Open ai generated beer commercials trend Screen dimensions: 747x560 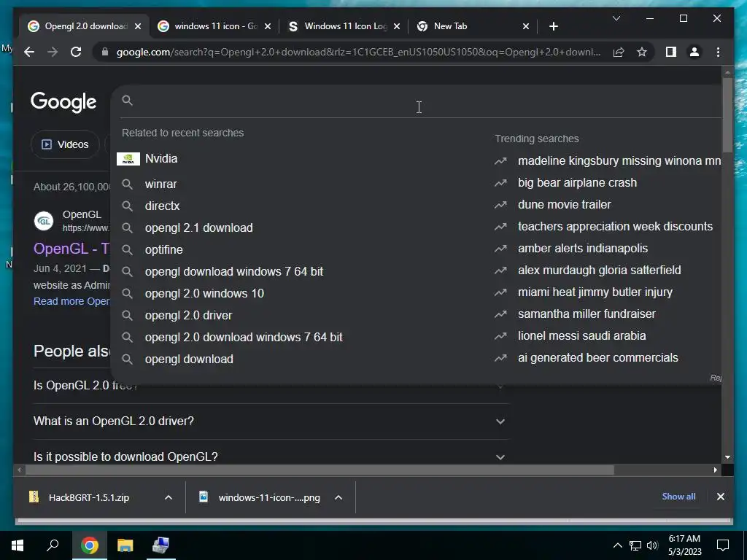[608, 358]
